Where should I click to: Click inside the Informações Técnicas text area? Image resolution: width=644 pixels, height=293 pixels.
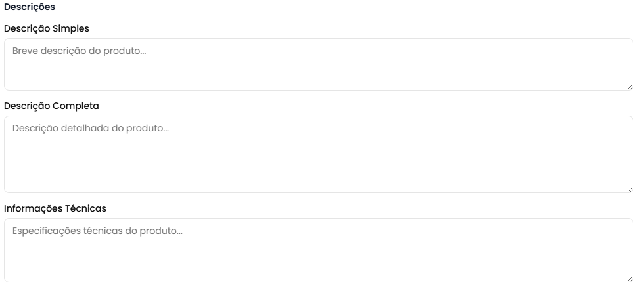319,250
